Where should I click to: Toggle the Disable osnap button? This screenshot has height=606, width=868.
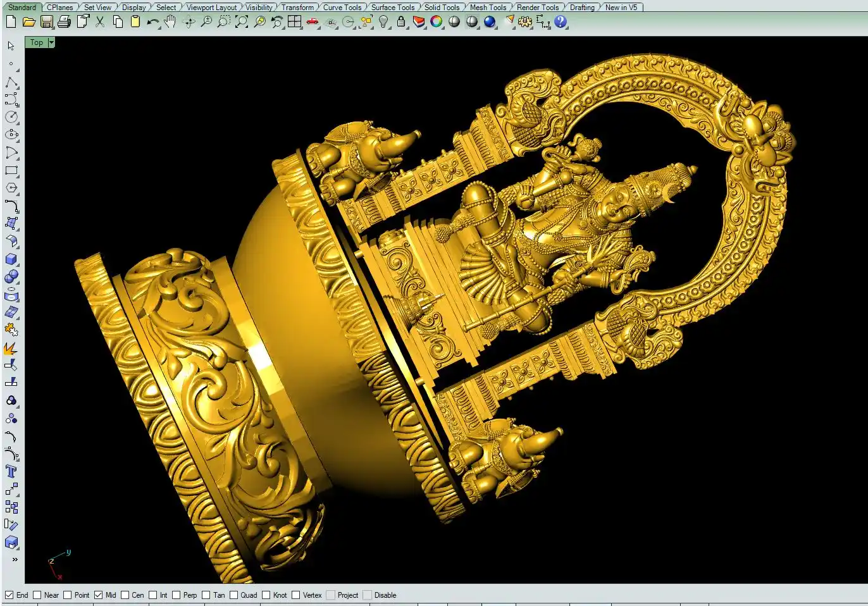pos(367,595)
